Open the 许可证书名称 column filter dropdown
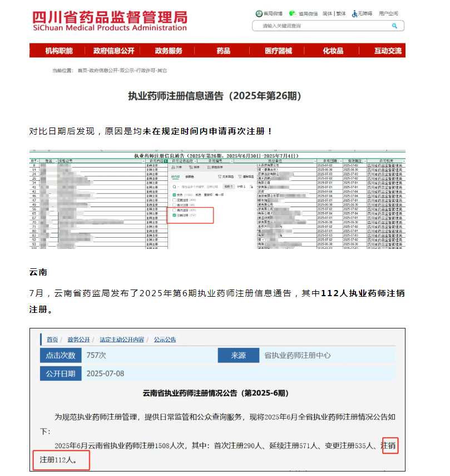The width and height of the screenshot is (450, 476). (x=195, y=161)
